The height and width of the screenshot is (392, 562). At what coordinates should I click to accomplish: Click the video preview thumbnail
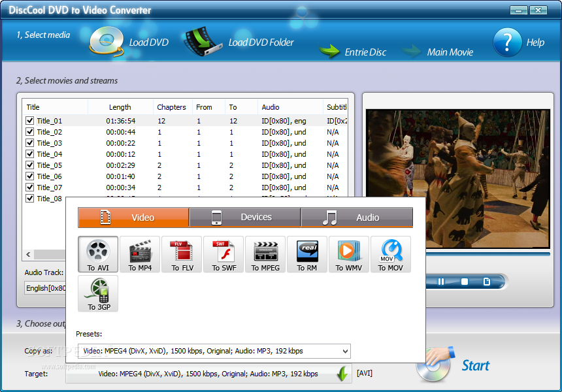457,179
